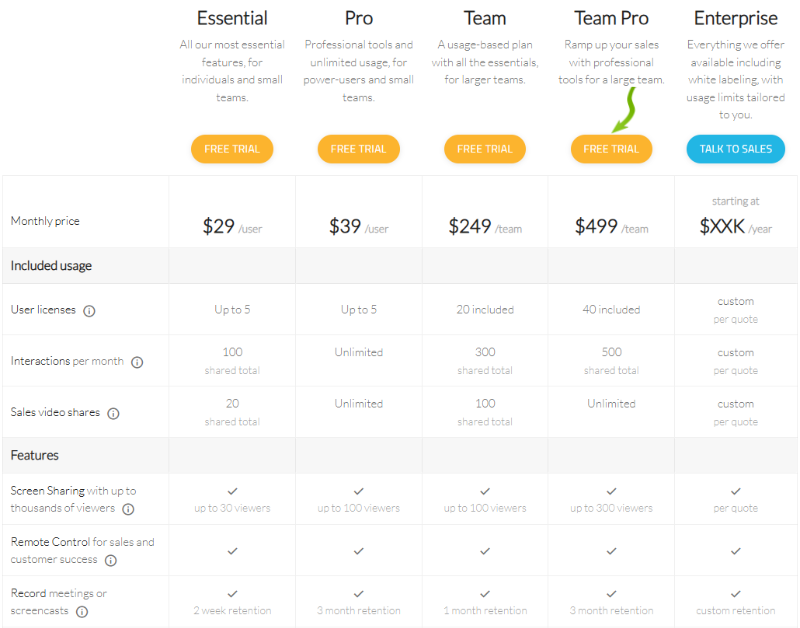Click the 'up to 30 viewers' cell
Viewport: 800px width, 628px height.
(232, 508)
